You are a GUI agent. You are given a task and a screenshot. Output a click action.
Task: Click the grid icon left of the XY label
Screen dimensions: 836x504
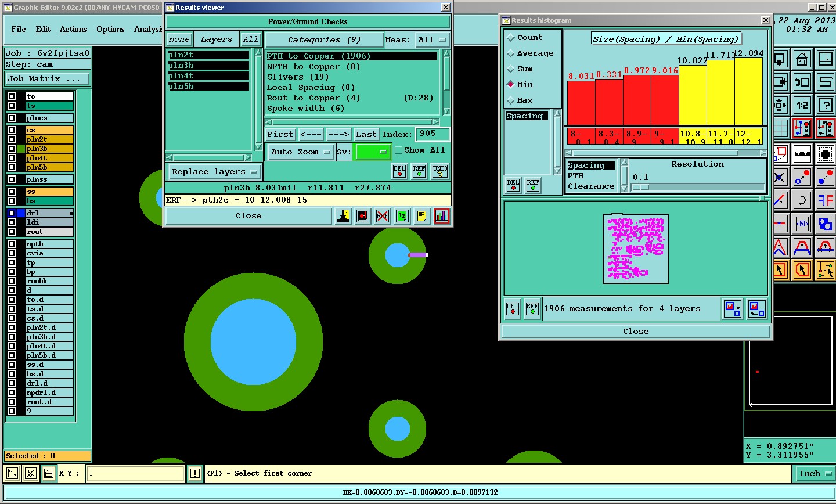tap(49, 473)
